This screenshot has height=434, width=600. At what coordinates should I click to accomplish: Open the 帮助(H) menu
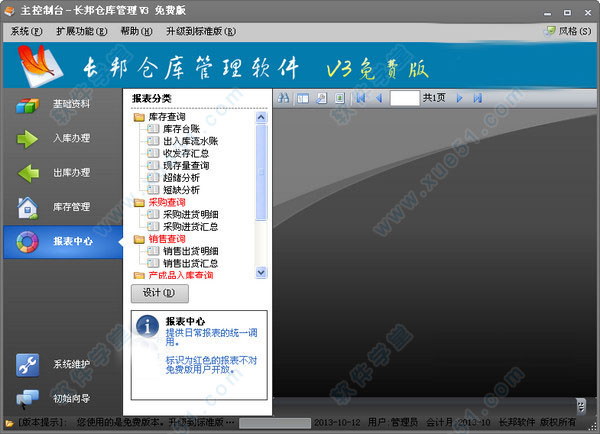click(x=136, y=31)
